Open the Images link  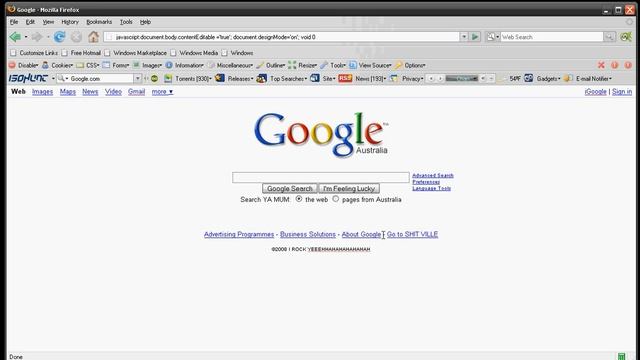pos(42,92)
